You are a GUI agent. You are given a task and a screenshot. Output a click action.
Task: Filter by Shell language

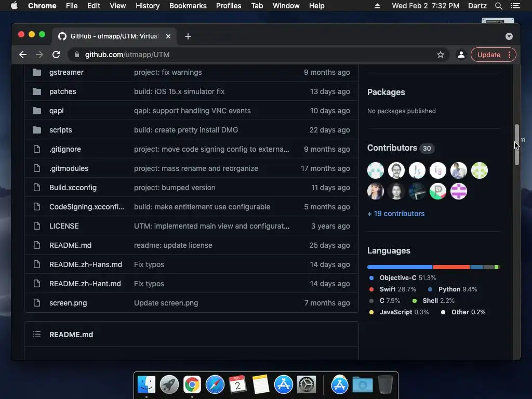pos(433,301)
